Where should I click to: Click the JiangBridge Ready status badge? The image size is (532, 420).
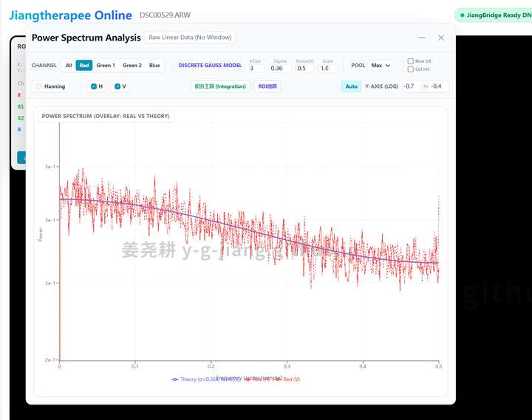[x=494, y=16]
